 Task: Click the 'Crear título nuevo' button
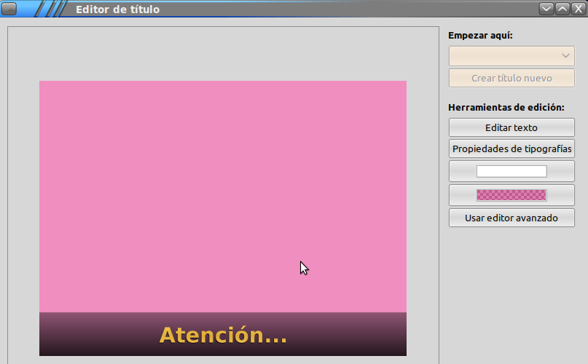[511, 78]
